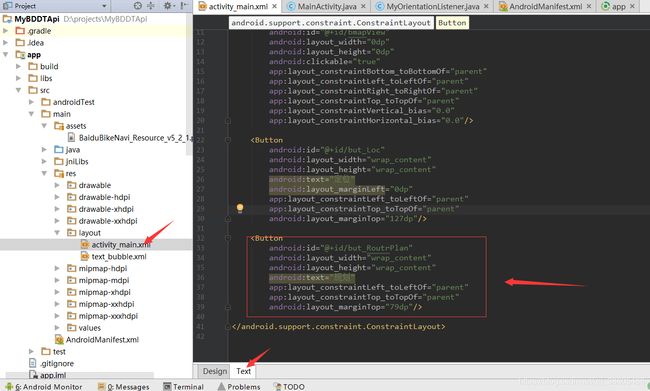This screenshot has height=391, width=650.
Task: Open the TODO tool window
Action: [x=289, y=386]
